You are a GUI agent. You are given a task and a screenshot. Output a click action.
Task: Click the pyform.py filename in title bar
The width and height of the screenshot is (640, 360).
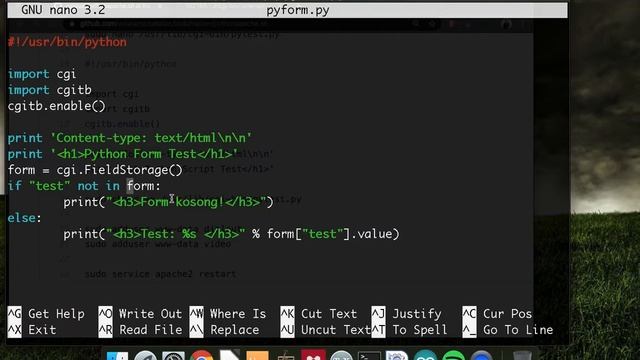click(298, 10)
